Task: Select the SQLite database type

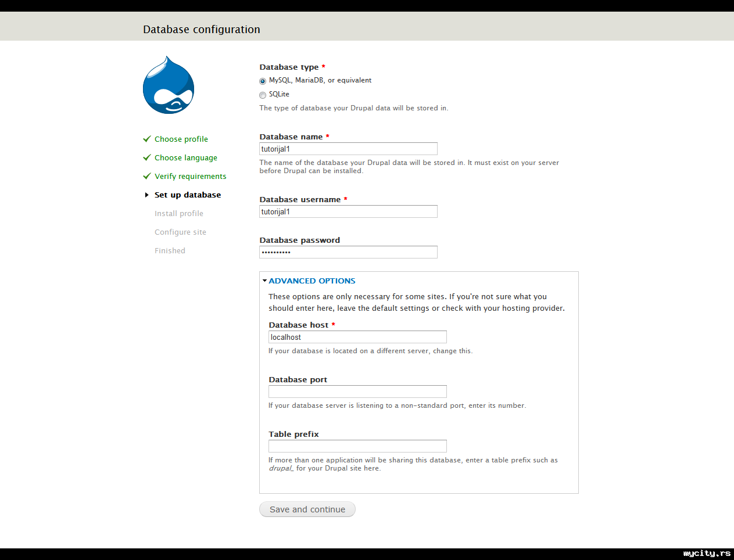Action: (263, 95)
